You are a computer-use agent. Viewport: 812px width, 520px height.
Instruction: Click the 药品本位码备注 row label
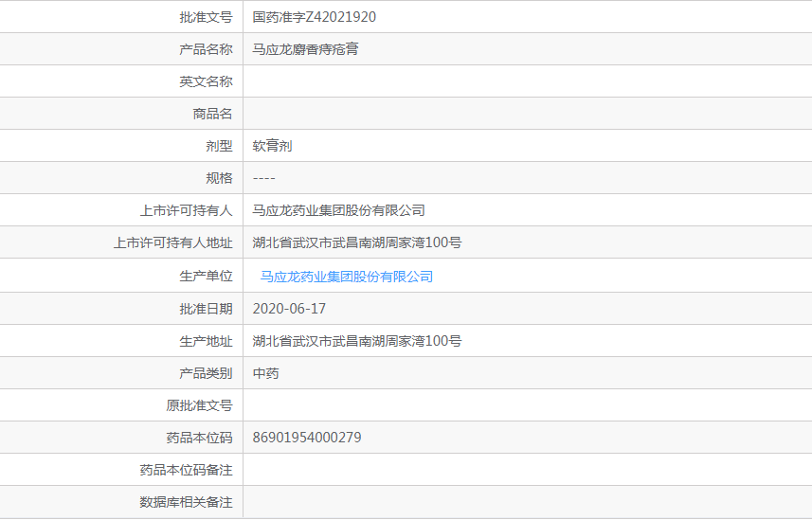[x=187, y=470]
